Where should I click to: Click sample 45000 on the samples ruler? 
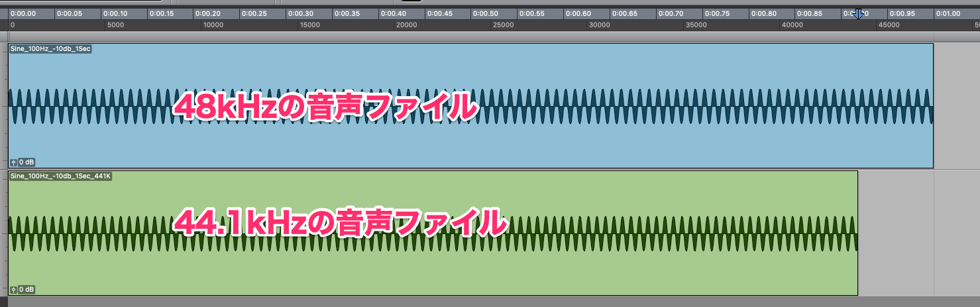coord(889,25)
